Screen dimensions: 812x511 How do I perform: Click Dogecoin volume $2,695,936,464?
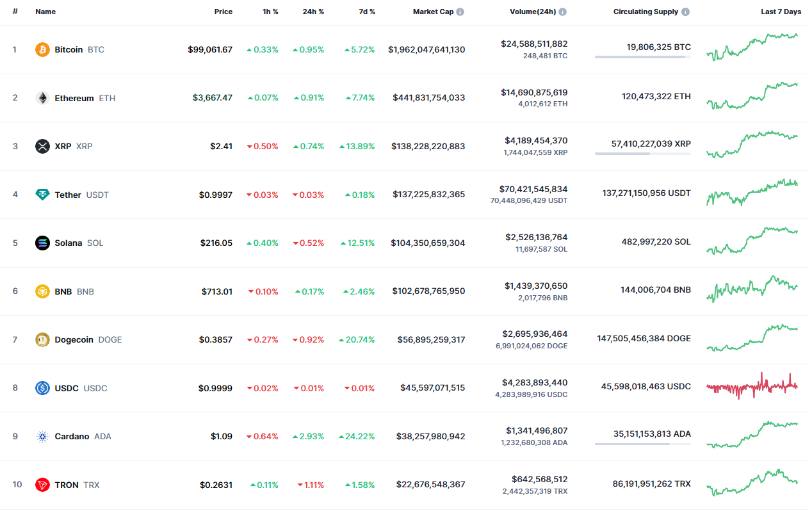(x=536, y=334)
